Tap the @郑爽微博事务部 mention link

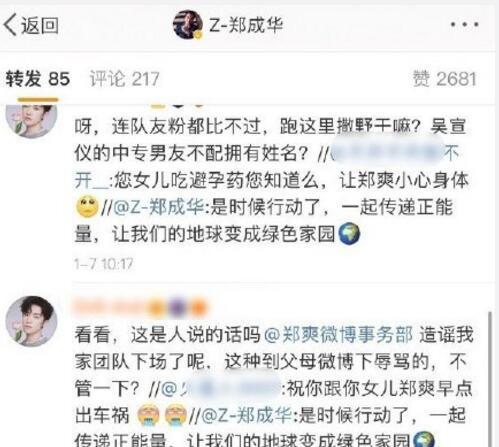[338, 335]
